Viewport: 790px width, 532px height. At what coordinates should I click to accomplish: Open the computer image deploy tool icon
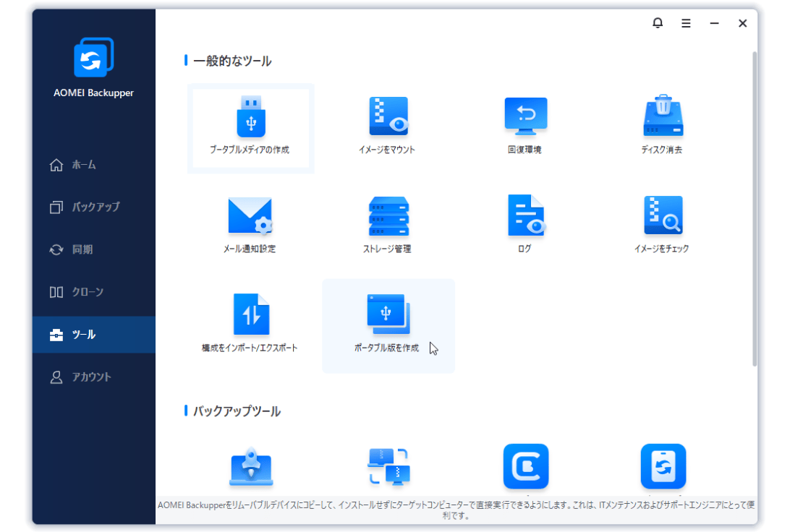tap(388, 466)
